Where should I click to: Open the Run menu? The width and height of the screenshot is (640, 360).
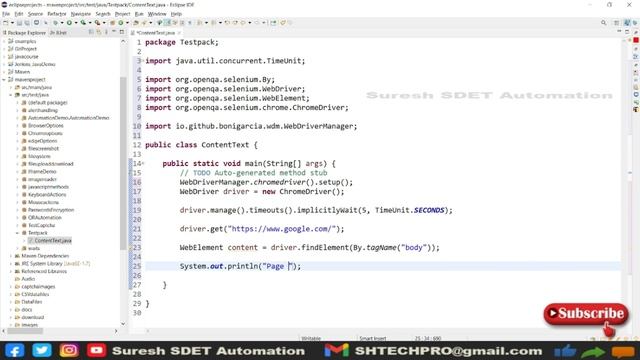coord(139,14)
